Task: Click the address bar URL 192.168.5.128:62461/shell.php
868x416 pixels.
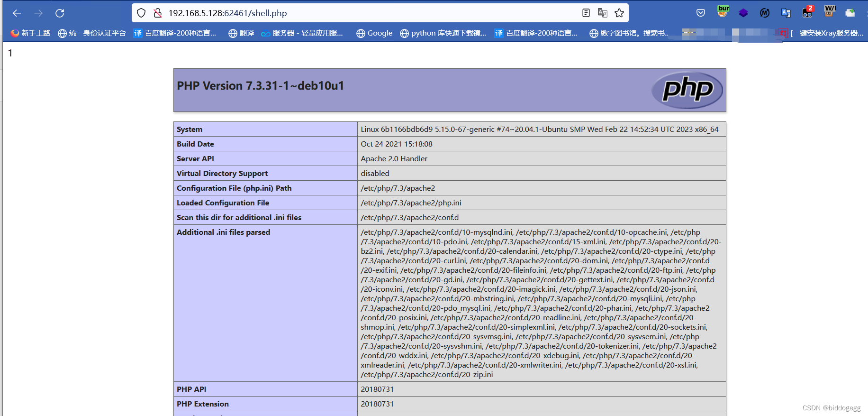Action: click(227, 13)
